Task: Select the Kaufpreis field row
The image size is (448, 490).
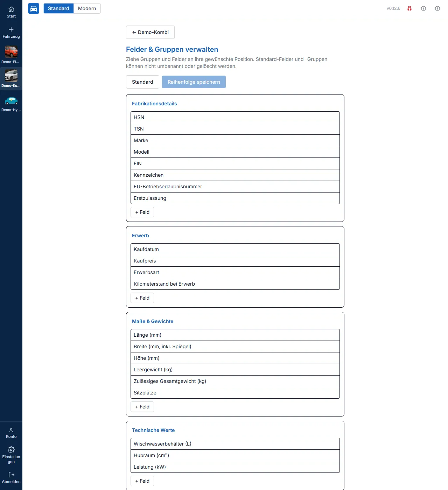Action: coord(235,261)
